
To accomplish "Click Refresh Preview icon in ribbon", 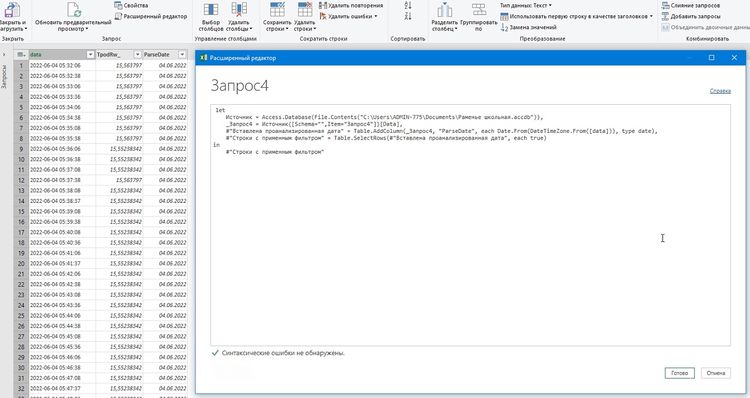I will point(73,10).
